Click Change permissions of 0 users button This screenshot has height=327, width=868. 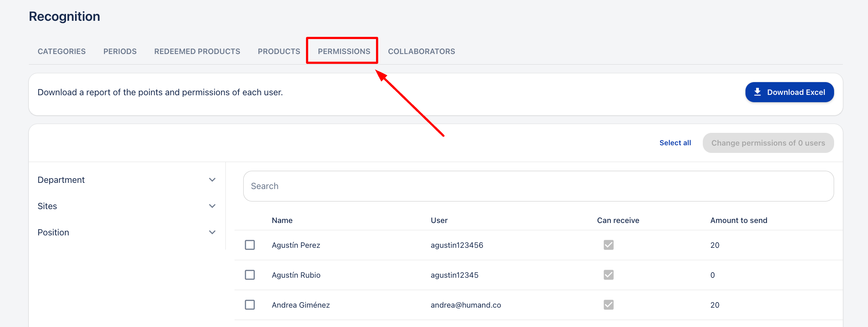768,143
